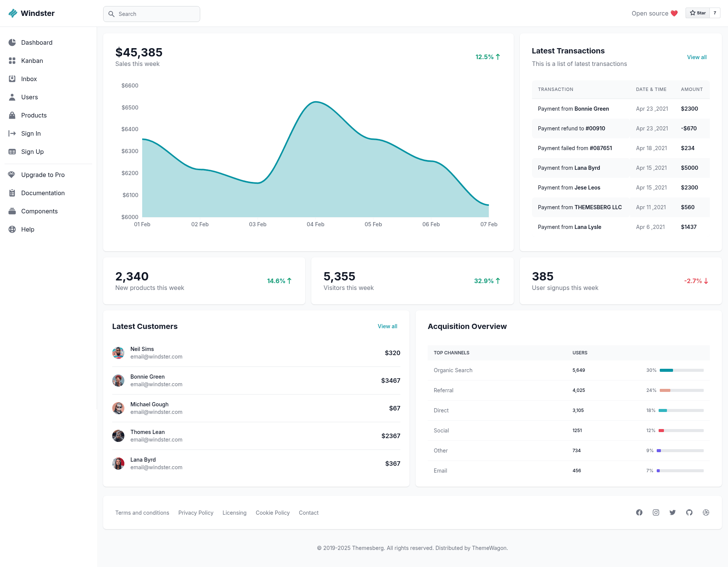Click the Documentation clipboard icon

(x=12, y=193)
